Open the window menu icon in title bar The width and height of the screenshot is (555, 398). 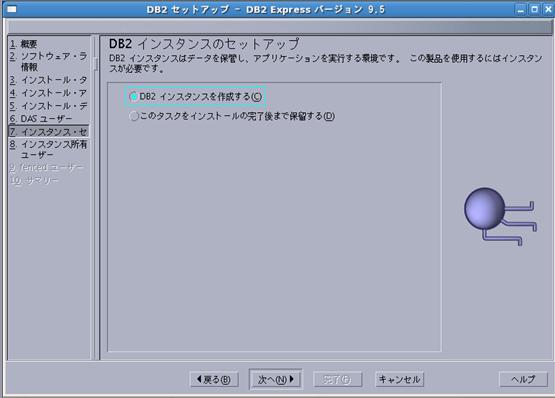(x=12, y=9)
